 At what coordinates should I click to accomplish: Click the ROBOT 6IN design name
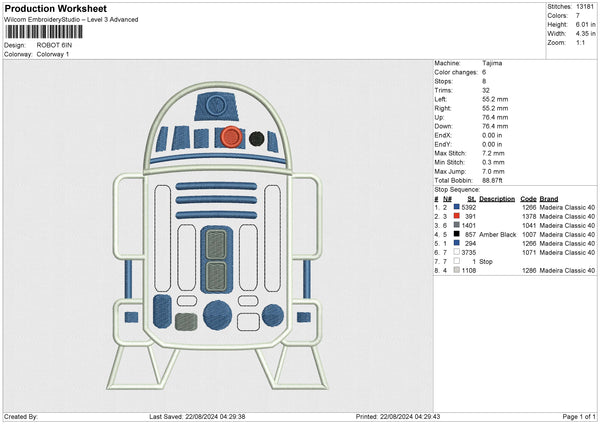click(55, 45)
